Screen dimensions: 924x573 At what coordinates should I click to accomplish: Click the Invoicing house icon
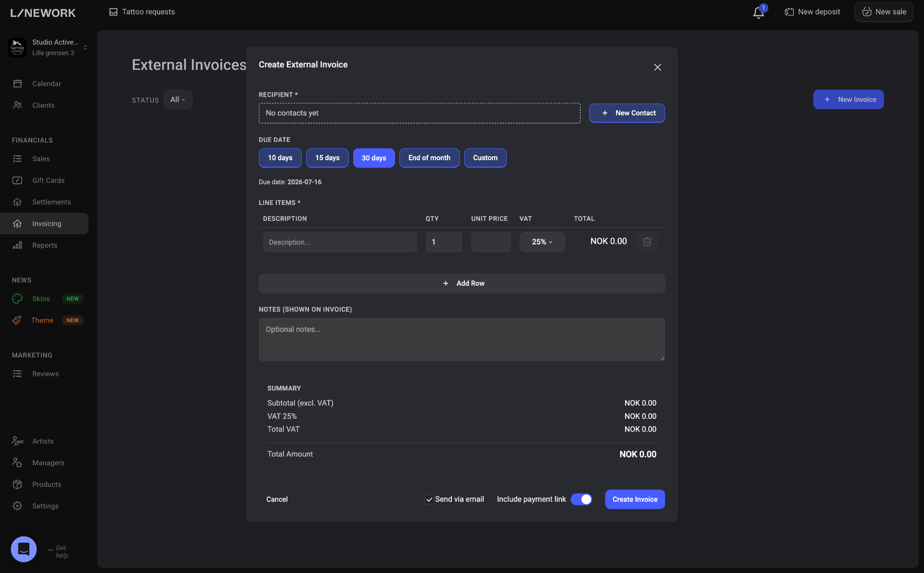(17, 224)
